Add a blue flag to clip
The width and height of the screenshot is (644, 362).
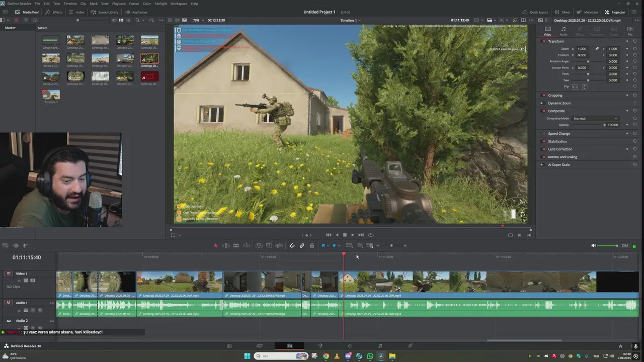click(323, 245)
